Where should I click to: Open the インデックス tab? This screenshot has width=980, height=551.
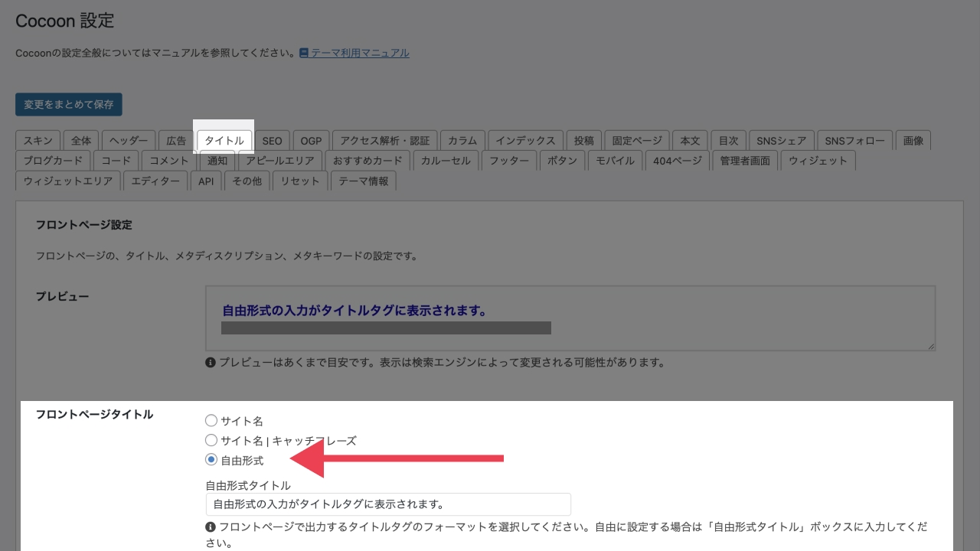click(525, 141)
